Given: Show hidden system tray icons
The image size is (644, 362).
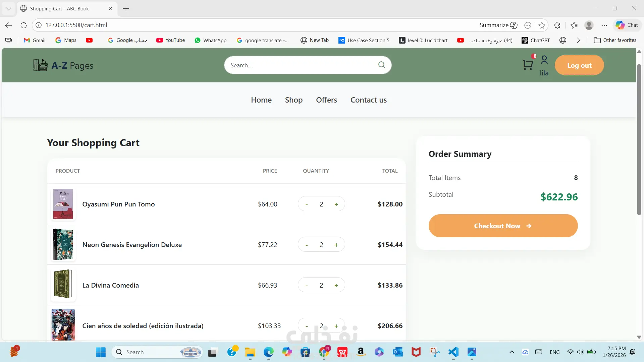Looking at the screenshot, I should (512, 352).
